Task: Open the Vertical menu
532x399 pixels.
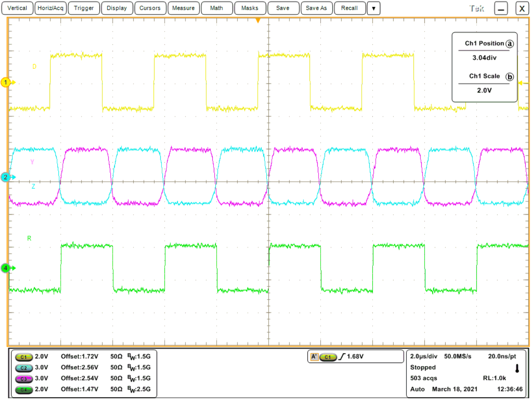Action: pos(17,8)
